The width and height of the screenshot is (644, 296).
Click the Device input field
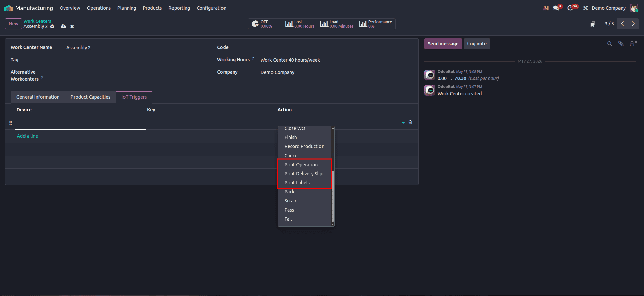pos(80,123)
